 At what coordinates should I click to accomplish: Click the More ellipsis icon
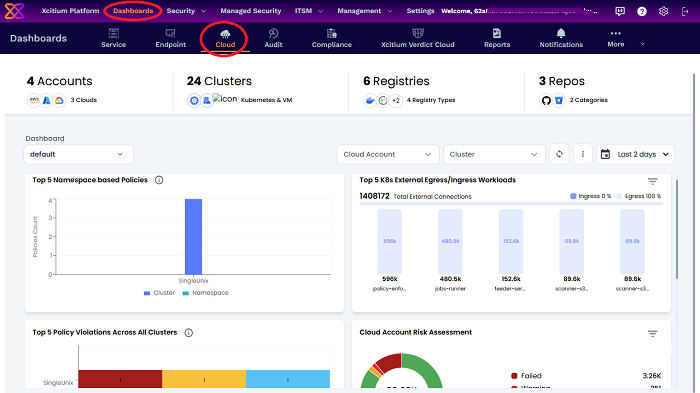point(616,33)
